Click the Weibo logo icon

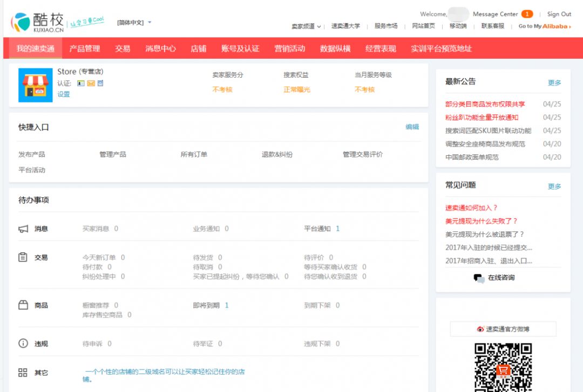coord(480,329)
